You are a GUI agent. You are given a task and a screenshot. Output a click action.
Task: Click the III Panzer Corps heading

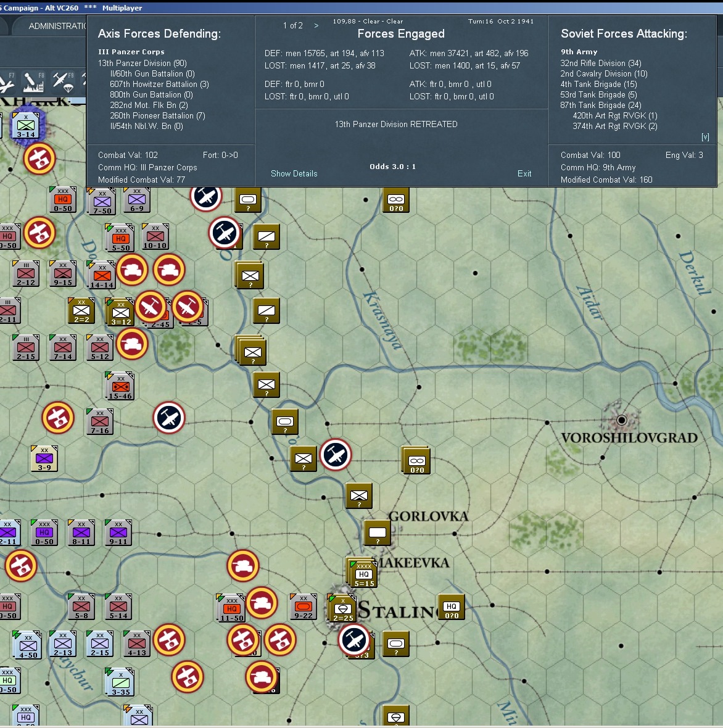pos(131,52)
